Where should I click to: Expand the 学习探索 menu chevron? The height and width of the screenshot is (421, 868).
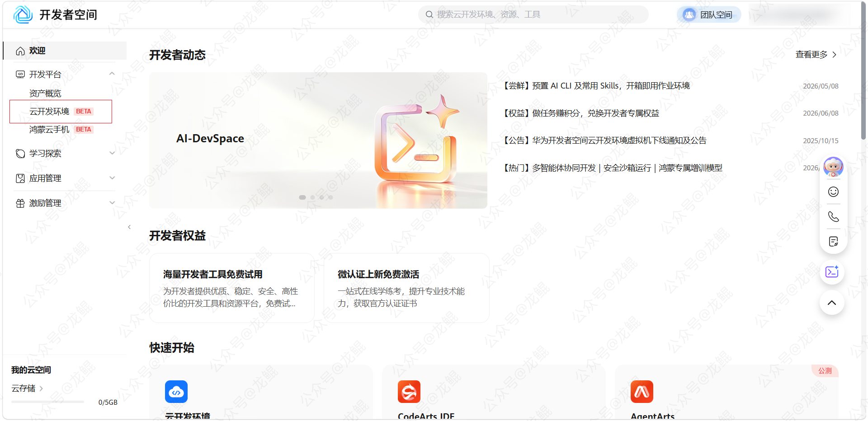(x=112, y=153)
